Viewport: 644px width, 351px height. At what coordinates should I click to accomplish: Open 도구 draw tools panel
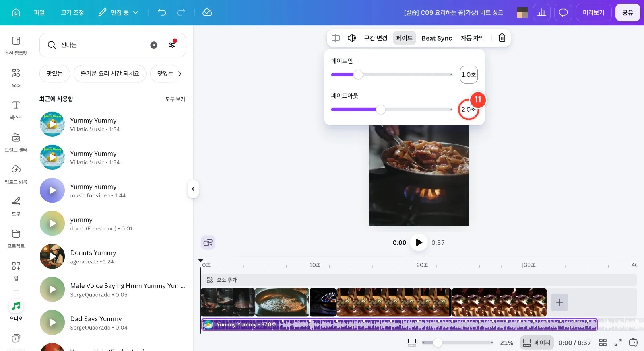click(16, 207)
